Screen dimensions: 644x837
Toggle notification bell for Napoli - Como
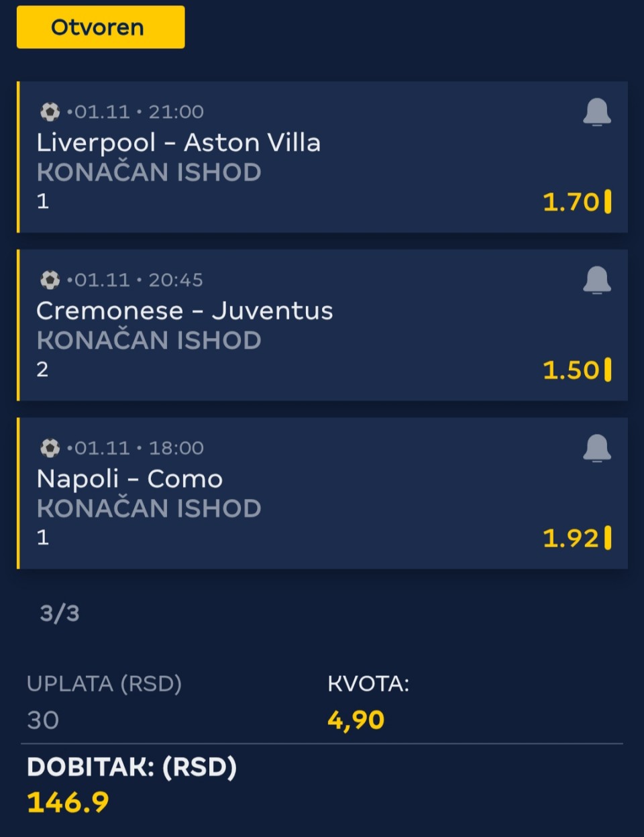[596, 448]
